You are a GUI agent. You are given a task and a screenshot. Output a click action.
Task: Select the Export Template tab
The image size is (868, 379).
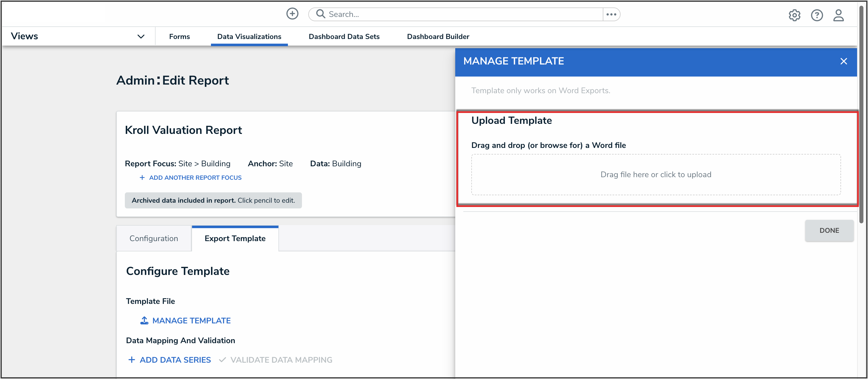pos(235,238)
